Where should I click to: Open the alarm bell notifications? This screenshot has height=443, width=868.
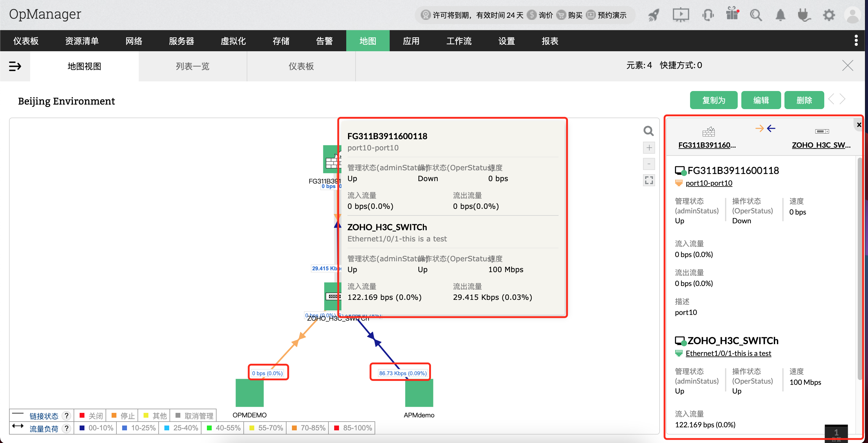(781, 15)
